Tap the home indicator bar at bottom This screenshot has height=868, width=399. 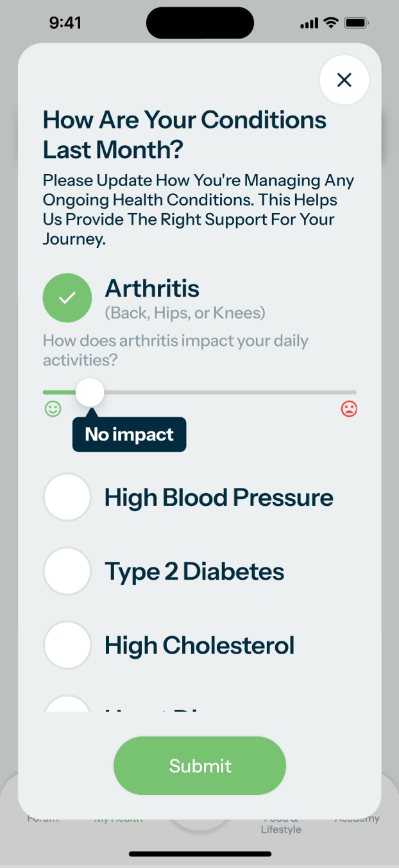pyautogui.click(x=199, y=854)
